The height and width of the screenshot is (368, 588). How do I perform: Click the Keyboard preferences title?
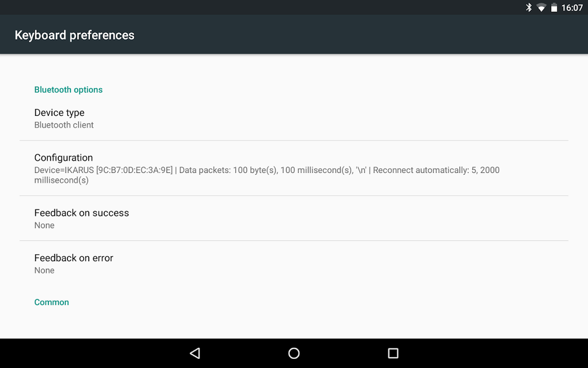point(74,35)
